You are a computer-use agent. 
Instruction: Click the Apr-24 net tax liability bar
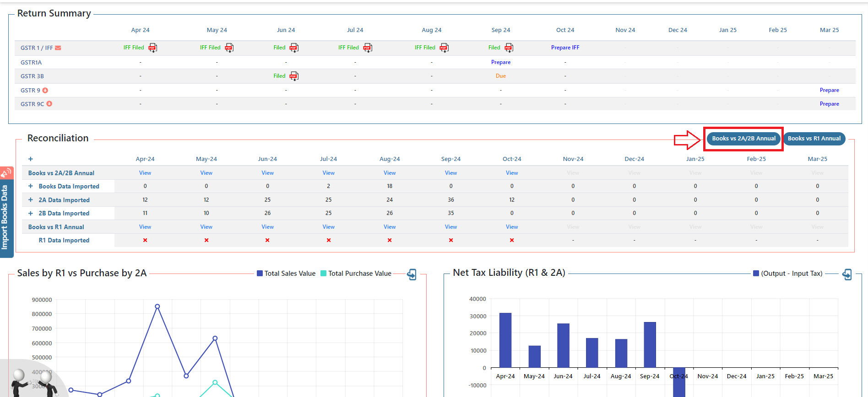[505, 340]
